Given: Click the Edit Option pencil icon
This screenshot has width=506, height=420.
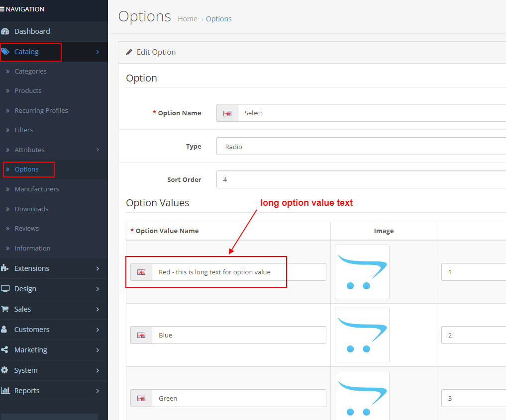Looking at the screenshot, I should [129, 52].
